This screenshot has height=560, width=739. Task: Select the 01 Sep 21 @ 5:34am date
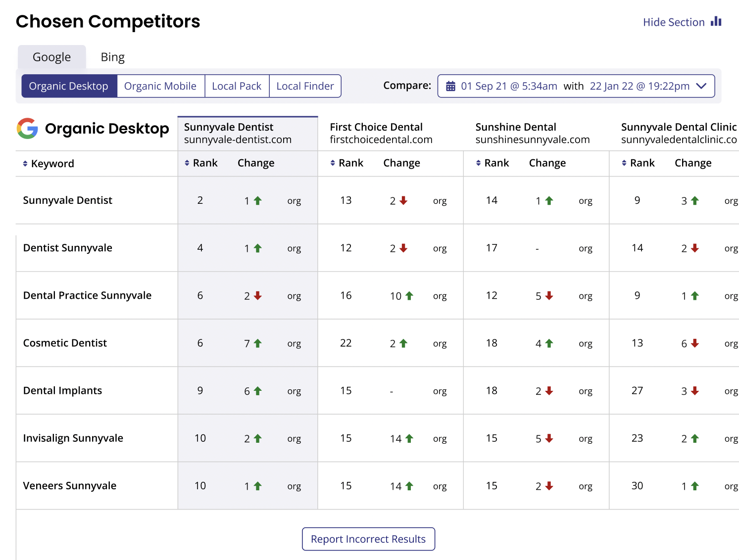(509, 86)
